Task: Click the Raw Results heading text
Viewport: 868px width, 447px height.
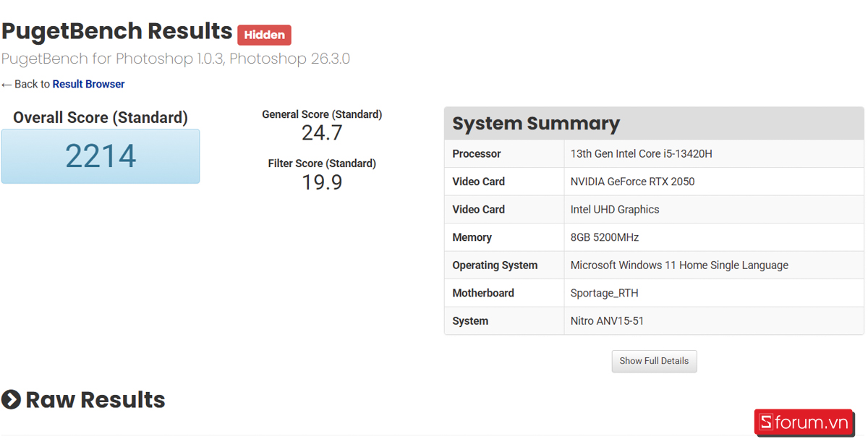Action: (x=95, y=399)
